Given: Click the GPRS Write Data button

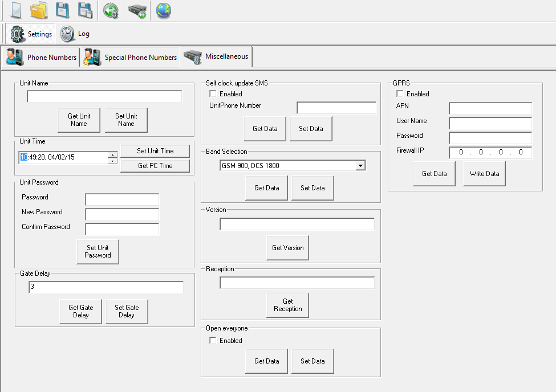Looking at the screenshot, I should tap(484, 174).
